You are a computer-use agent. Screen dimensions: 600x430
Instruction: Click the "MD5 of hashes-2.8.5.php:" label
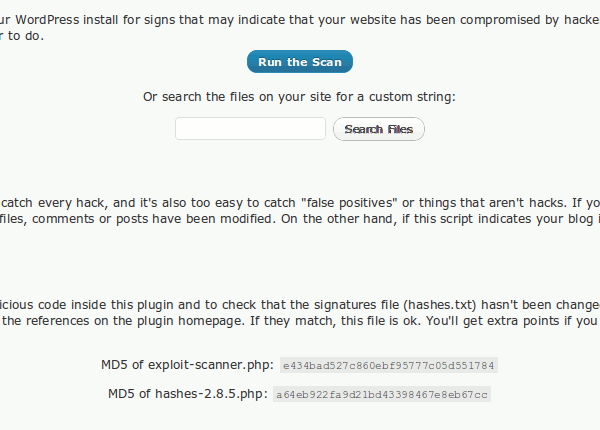tap(187, 393)
